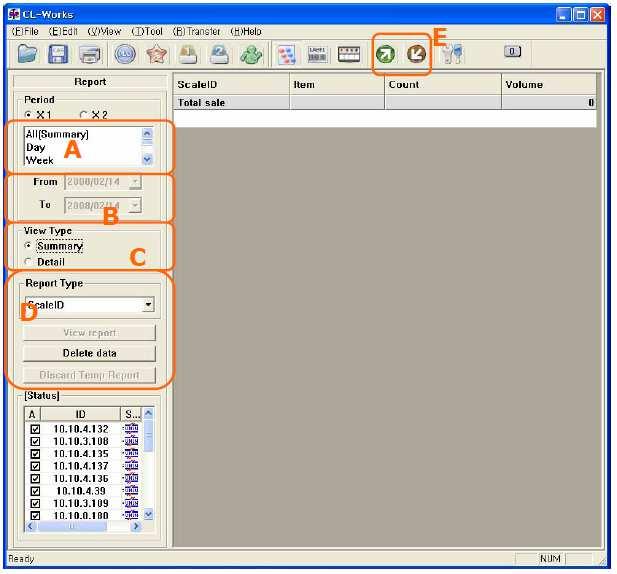
Task: Click the Discard Temp Report button
Action: [x=89, y=375]
